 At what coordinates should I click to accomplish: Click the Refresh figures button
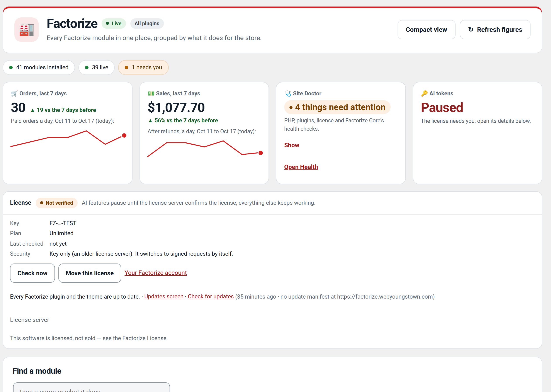click(x=495, y=30)
